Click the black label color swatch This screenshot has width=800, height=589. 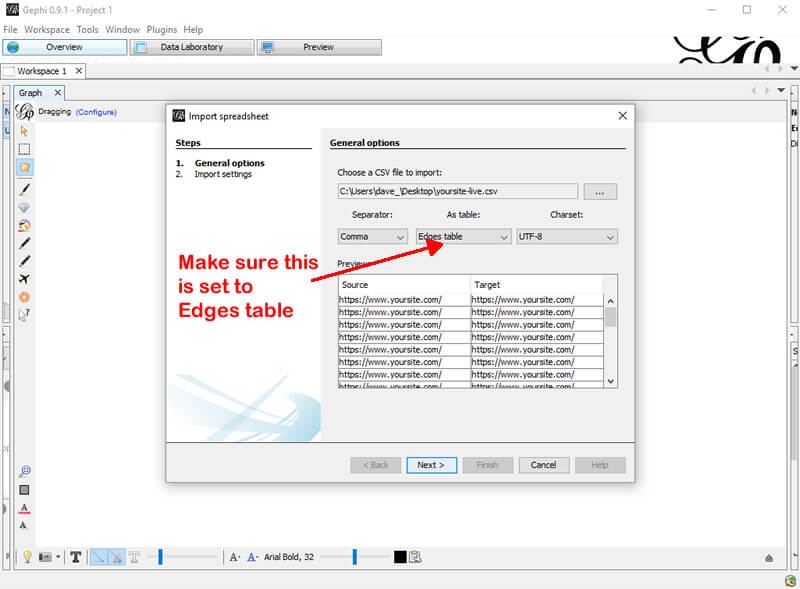coord(400,557)
